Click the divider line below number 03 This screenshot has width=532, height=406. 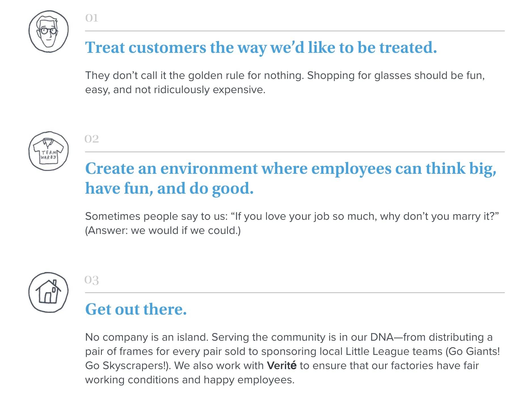click(295, 293)
